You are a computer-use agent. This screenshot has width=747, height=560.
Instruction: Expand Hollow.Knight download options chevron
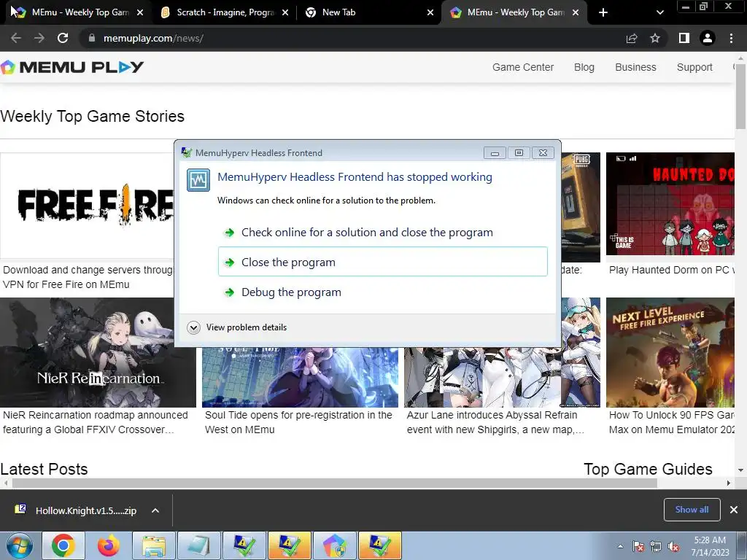pos(155,510)
